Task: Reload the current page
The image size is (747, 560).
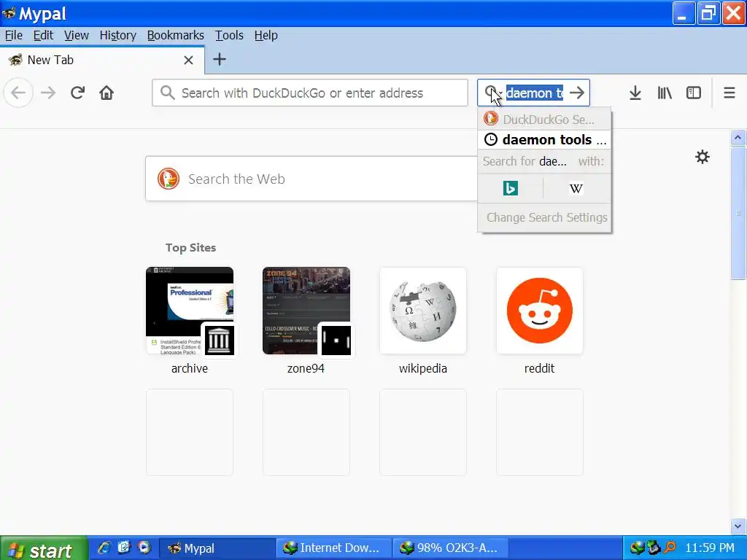Action: (77, 93)
